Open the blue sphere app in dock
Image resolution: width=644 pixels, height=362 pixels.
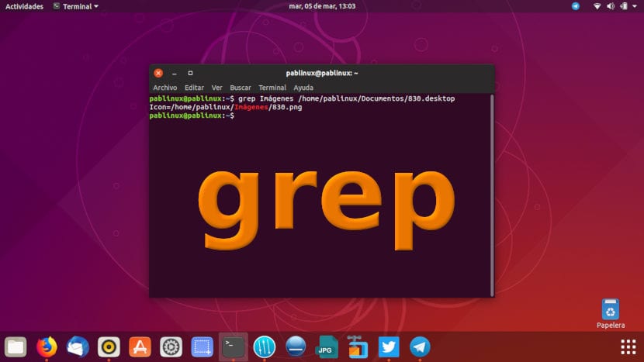click(296, 346)
